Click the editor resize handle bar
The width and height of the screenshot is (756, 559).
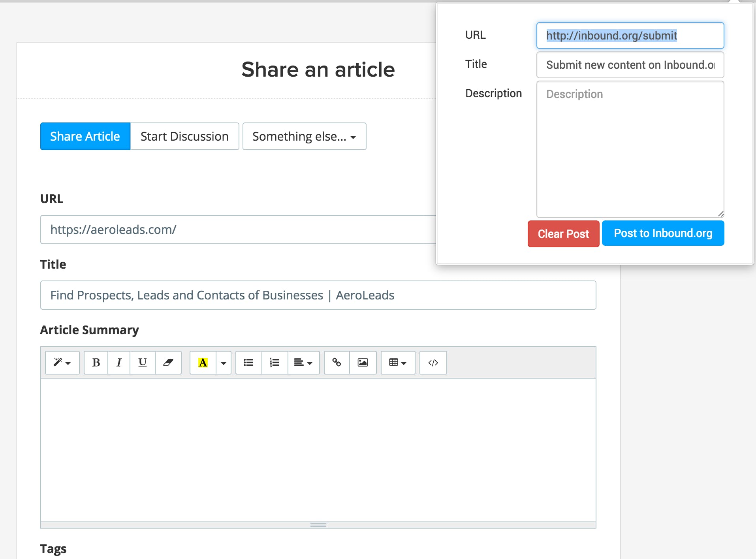point(318,525)
